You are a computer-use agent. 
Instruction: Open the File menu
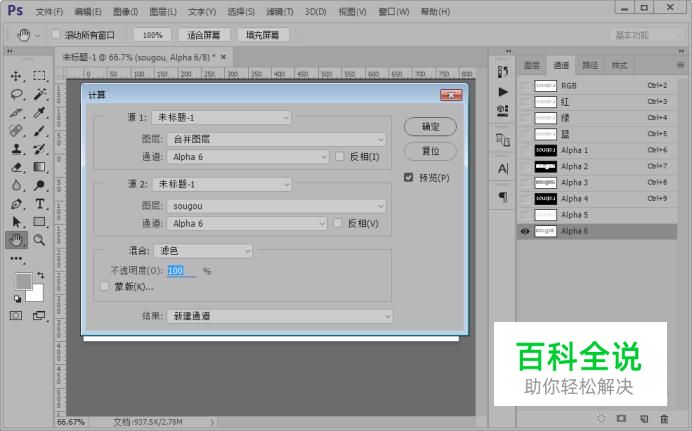click(x=49, y=12)
